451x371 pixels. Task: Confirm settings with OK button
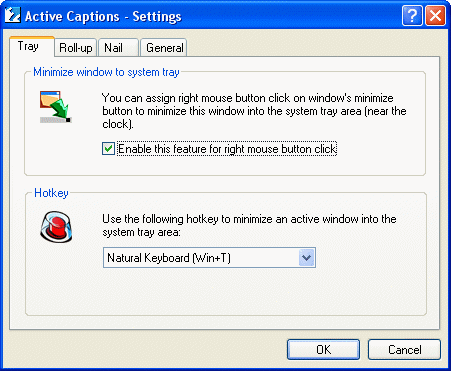tap(323, 349)
